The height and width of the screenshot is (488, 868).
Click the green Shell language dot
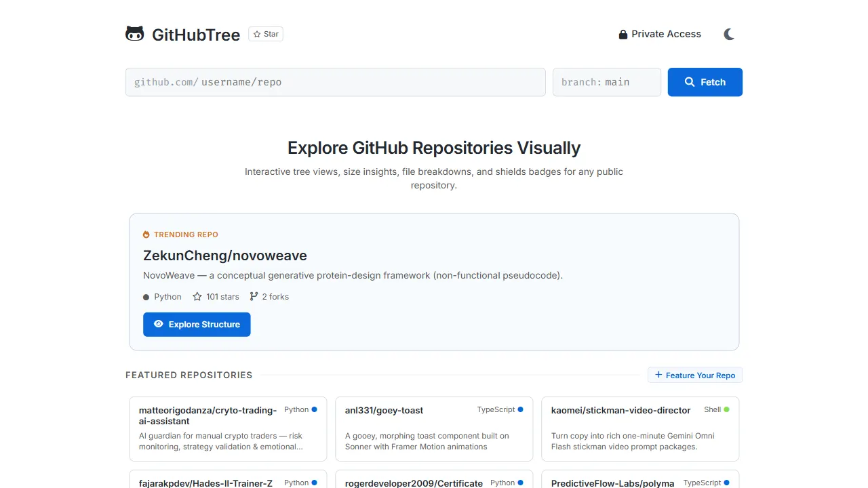(x=726, y=409)
